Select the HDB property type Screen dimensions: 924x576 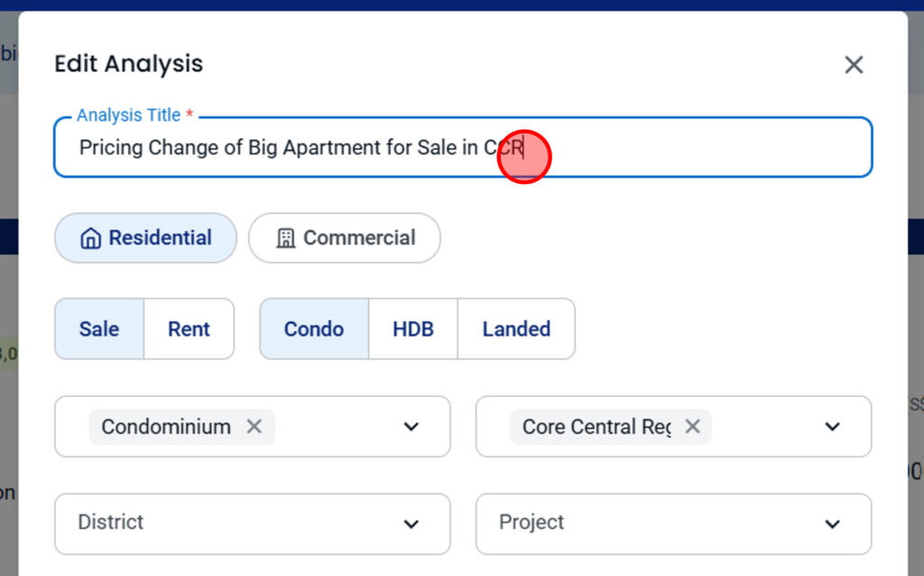coord(413,330)
